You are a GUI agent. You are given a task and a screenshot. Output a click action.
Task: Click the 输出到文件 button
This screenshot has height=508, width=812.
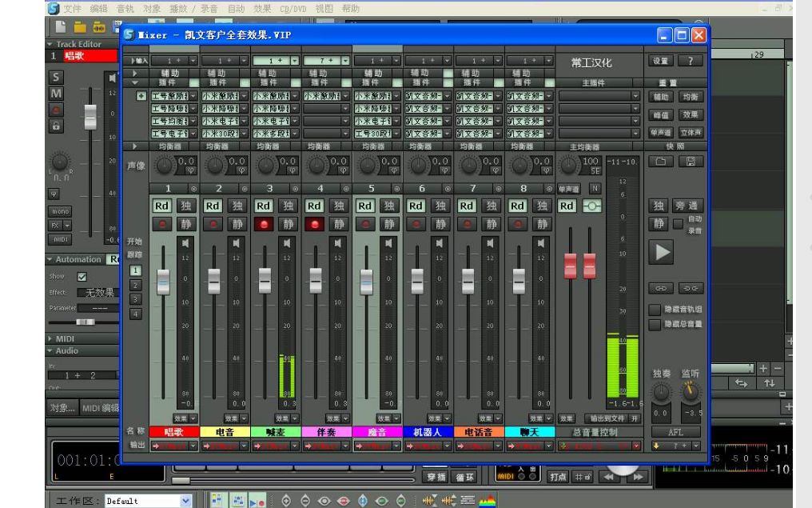[x=607, y=418]
